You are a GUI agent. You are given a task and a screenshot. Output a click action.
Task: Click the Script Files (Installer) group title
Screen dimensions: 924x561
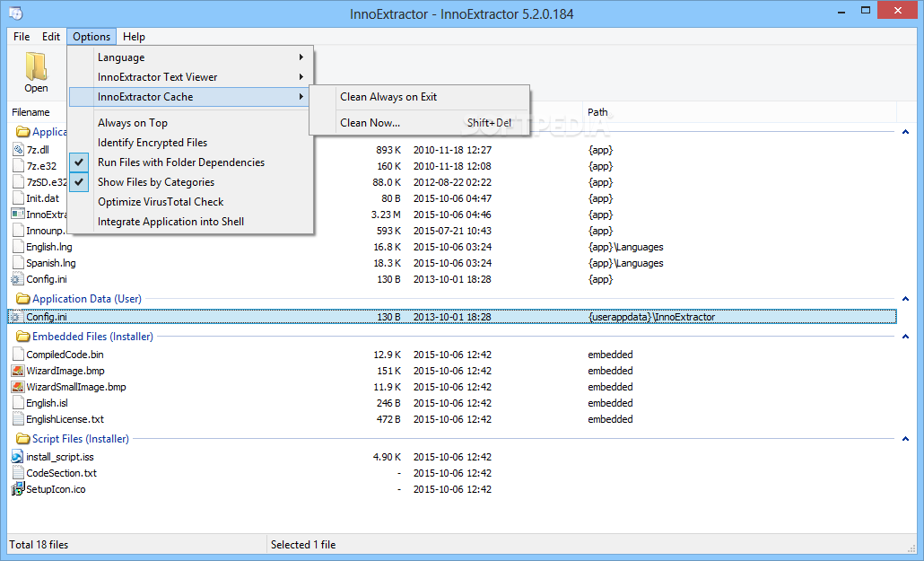click(x=80, y=439)
